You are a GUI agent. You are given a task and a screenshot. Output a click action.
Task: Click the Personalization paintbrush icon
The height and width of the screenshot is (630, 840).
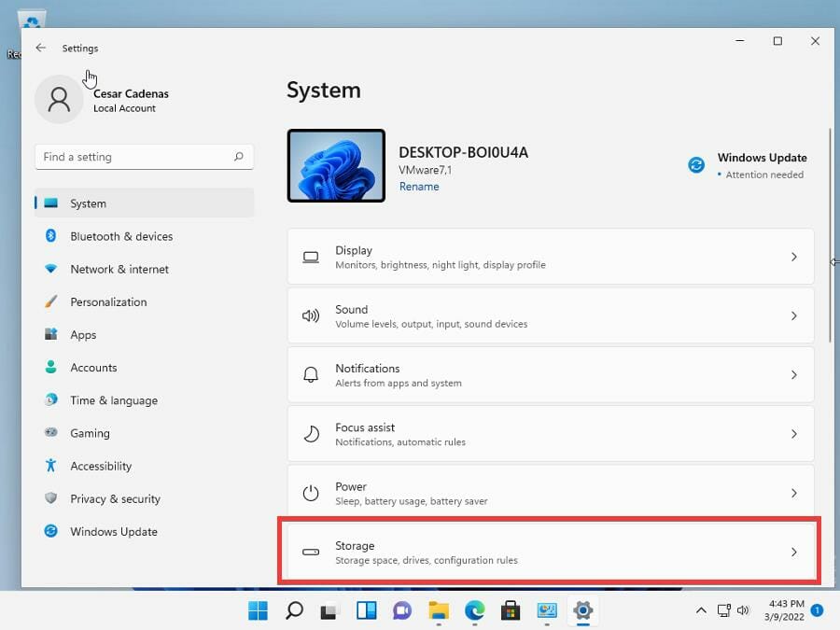(x=51, y=301)
